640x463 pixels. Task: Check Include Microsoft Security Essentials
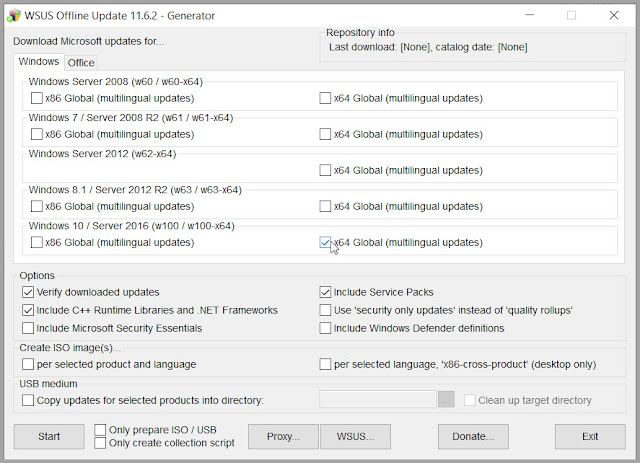(x=28, y=328)
